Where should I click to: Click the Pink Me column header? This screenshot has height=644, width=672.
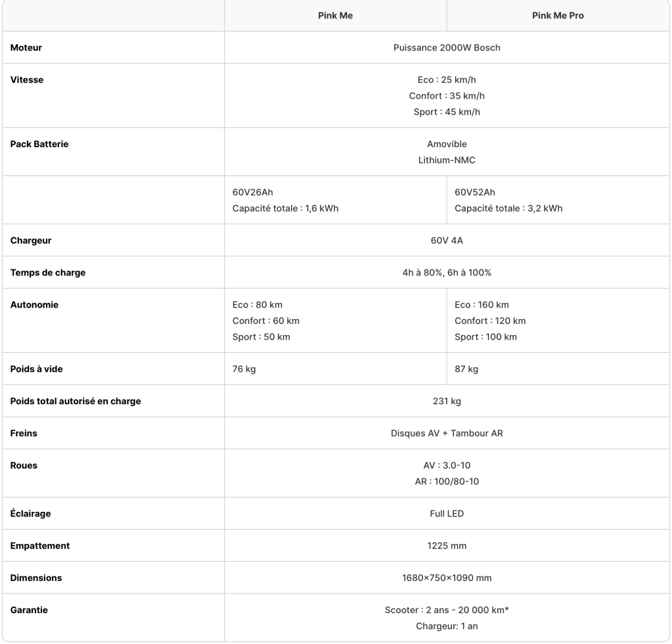point(335,16)
